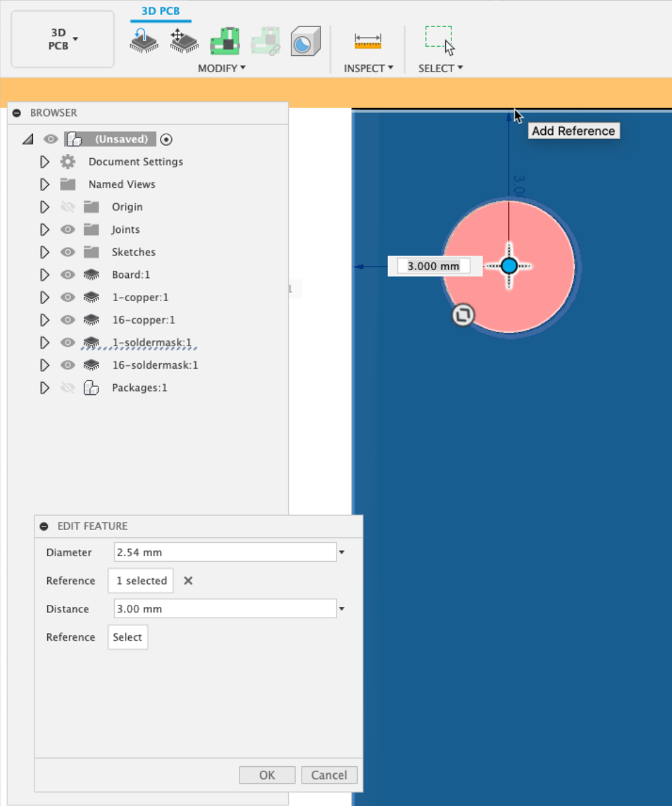Hide the 1-soldermask:1 layer
This screenshot has width=672, height=806.
[x=68, y=342]
